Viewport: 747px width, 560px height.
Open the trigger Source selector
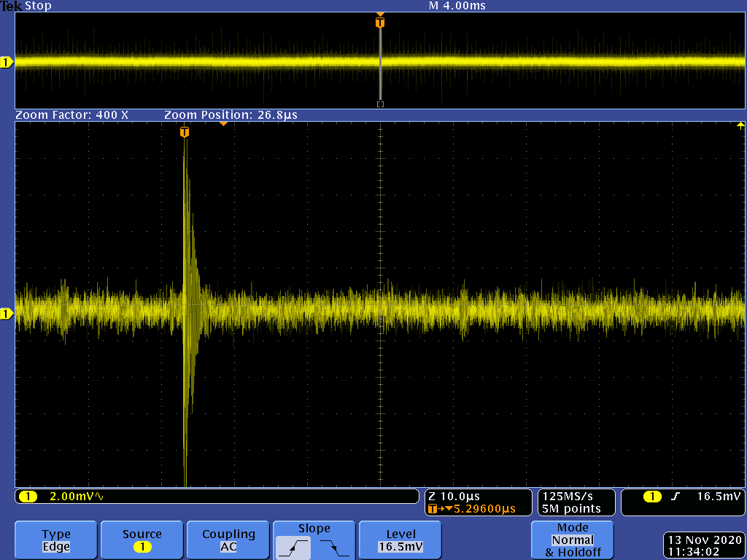click(x=142, y=540)
